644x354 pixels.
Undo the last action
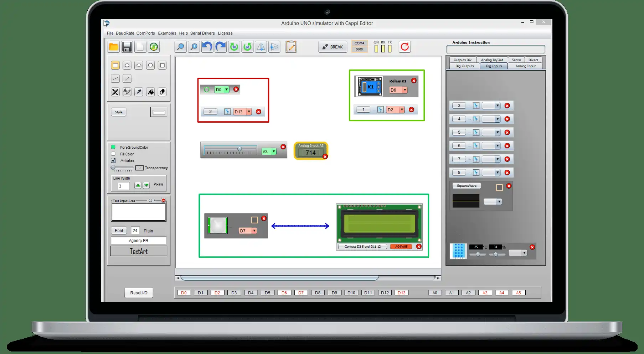pos(207,47)
